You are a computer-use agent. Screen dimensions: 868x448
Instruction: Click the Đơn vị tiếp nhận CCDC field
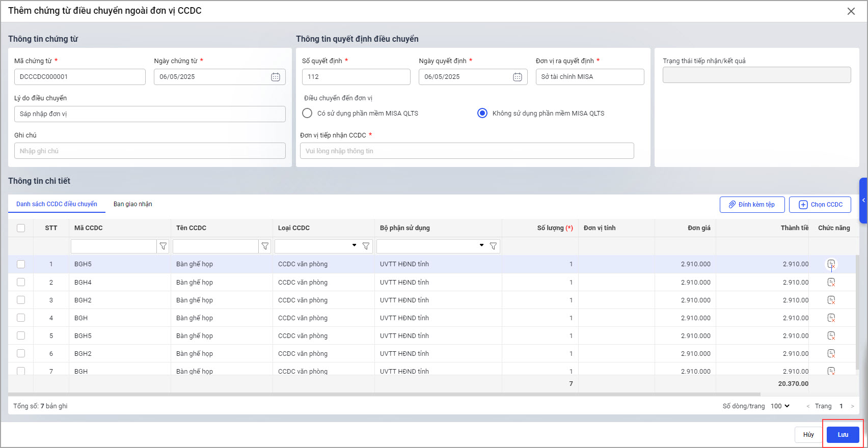(x=467, y=151)
